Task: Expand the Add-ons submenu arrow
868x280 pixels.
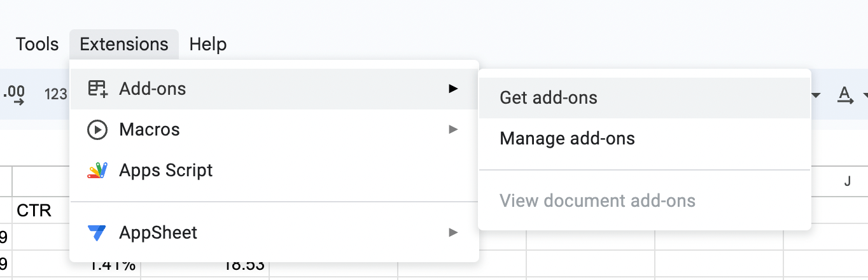Action: [x=453, y=88]
